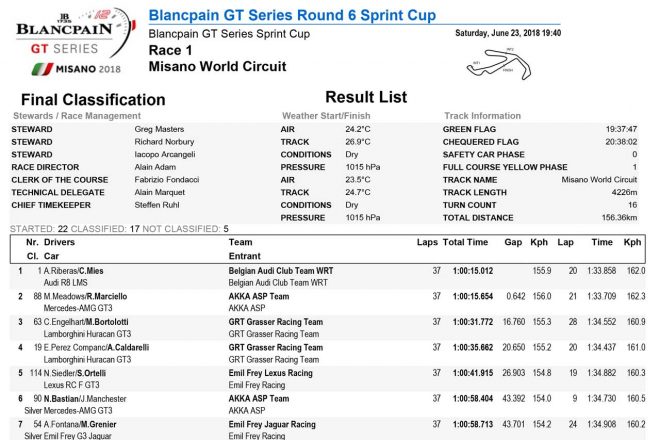660x440 pixels.
Task: Select the Weather Start/Finish section header
Action: pyautogui.click(x=327, y=116)
